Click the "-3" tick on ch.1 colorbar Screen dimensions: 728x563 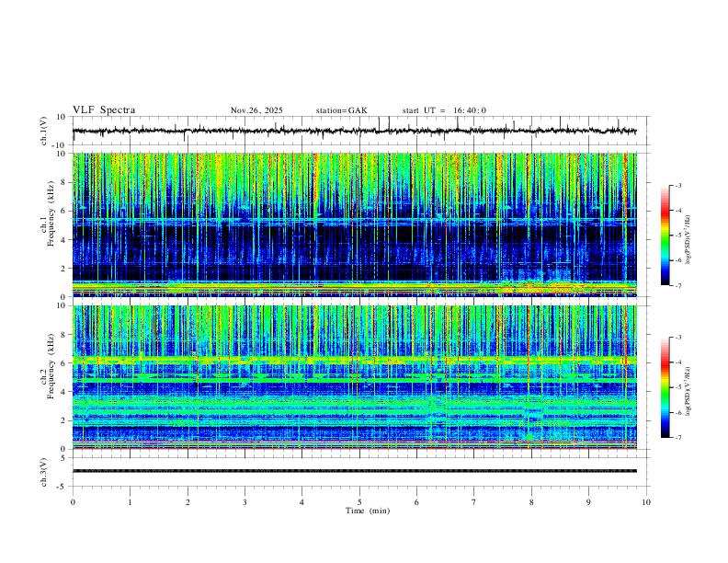678,185
